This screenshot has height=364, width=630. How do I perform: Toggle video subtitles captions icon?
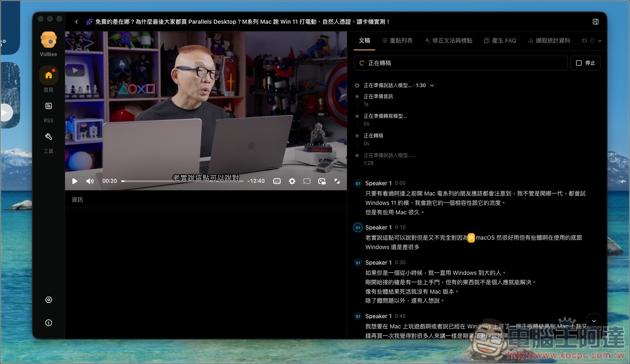pos(277,181)
